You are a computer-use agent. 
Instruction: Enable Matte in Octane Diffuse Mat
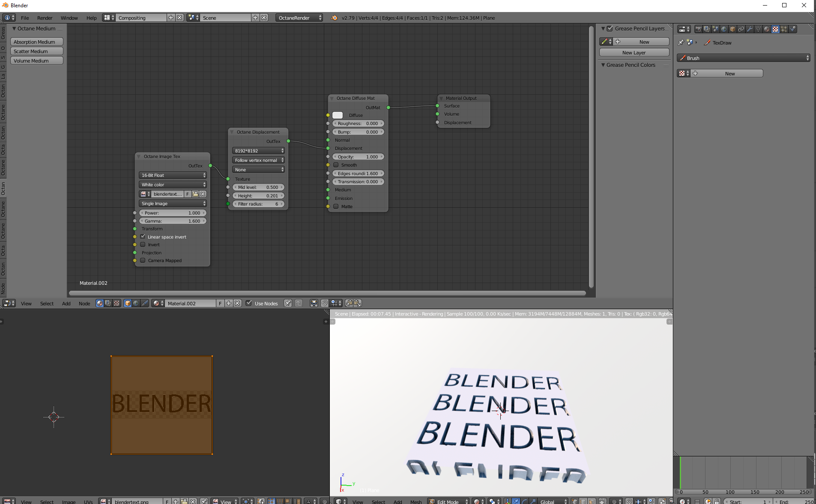(x=336, y=206)
